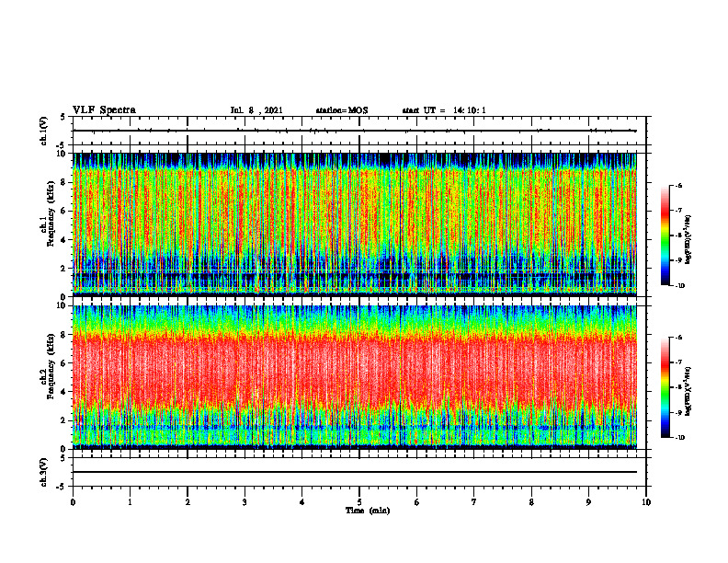Click the ch.2 spectrogram color scale bar
This screenshot has height=563, width=728.
[665, 387]
